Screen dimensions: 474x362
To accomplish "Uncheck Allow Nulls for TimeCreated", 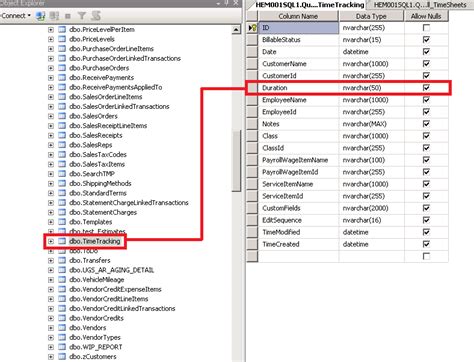I will coord(426,244).
